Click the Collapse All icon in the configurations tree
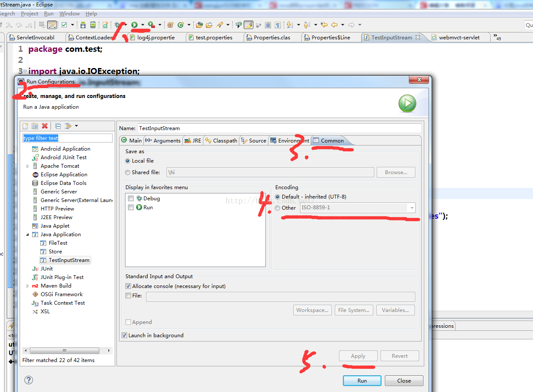Viewport: 533px width, 392px height. [58, 126]
